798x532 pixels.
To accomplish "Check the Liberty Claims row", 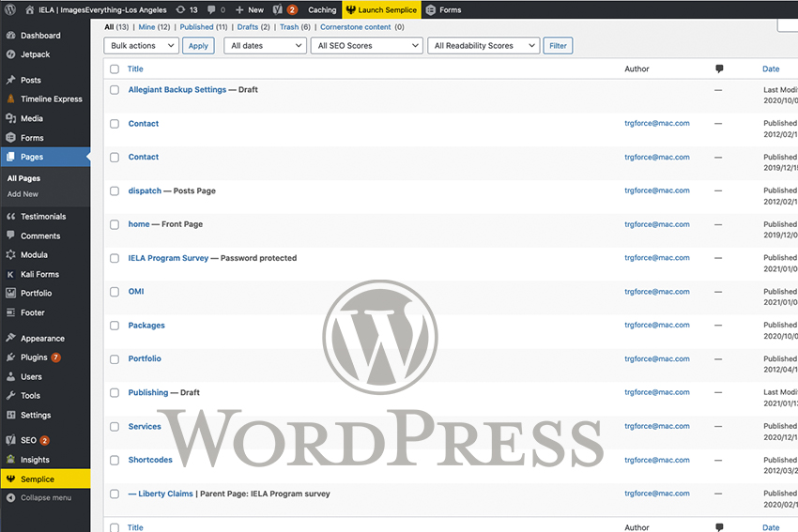I will point(115,494).
